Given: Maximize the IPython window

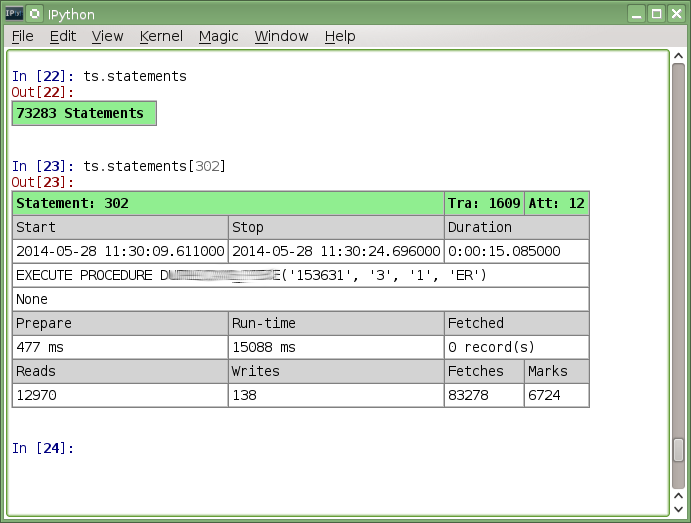Looking at the screenshot, I should point(657,13).
